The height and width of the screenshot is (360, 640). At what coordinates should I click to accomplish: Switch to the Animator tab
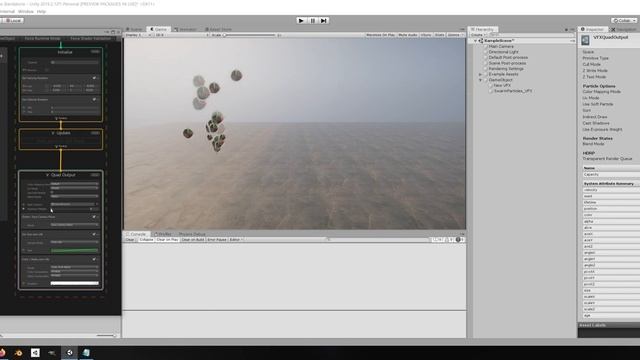click(186, 29)
